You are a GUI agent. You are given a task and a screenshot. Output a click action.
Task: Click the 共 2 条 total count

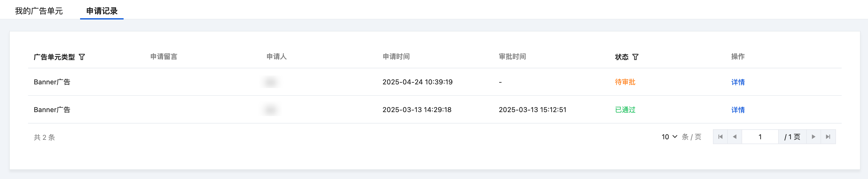(44, 137)
